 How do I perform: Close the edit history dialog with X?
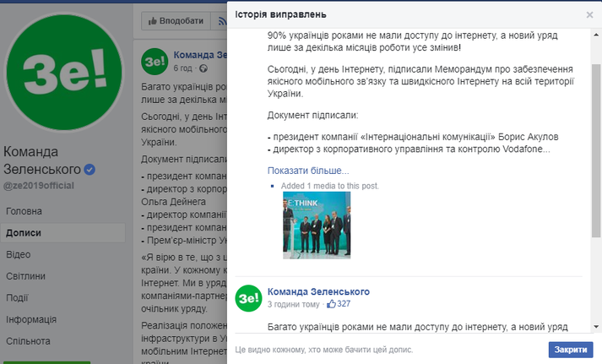pyautogui.click(x=589, y=15)
